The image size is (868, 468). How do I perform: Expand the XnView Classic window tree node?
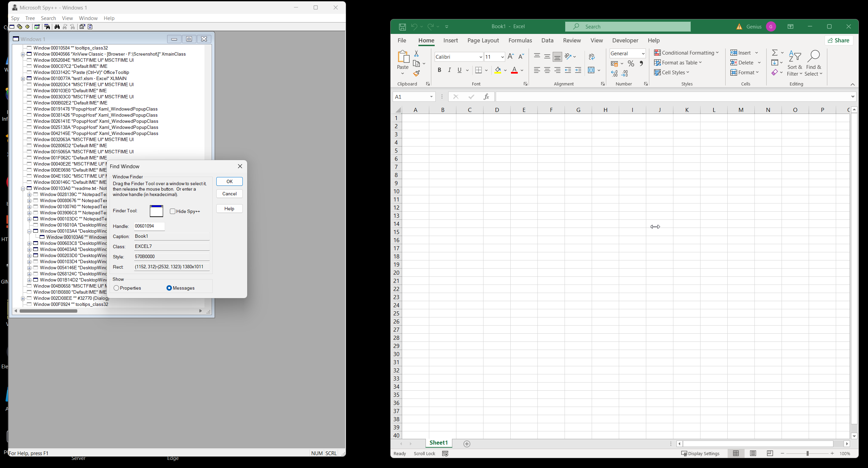[x=23, y=54]
